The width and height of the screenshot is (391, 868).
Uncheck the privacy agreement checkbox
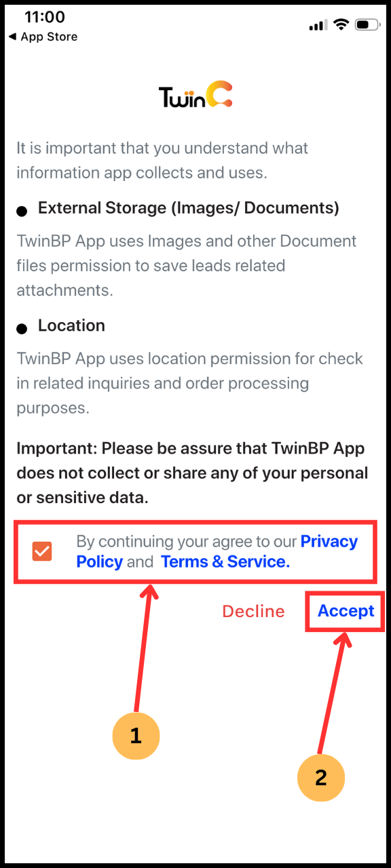pyautogui.click(x=42, y=551)
